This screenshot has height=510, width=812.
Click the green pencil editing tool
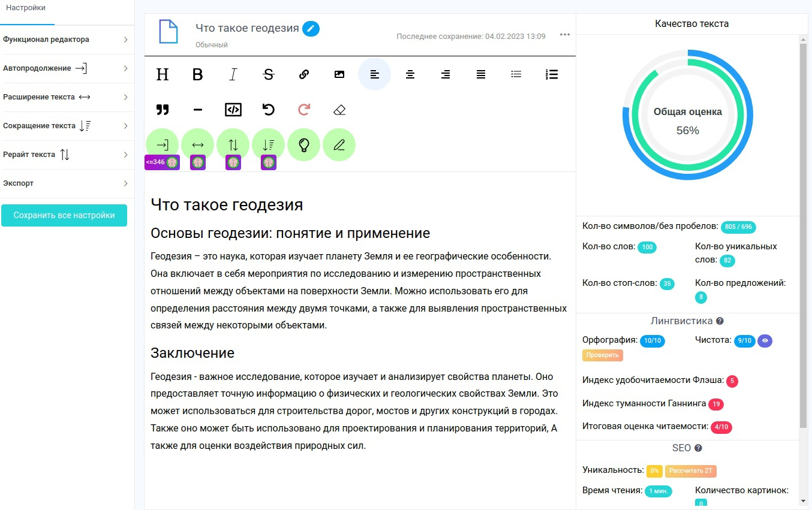click(x=339, y=144)
